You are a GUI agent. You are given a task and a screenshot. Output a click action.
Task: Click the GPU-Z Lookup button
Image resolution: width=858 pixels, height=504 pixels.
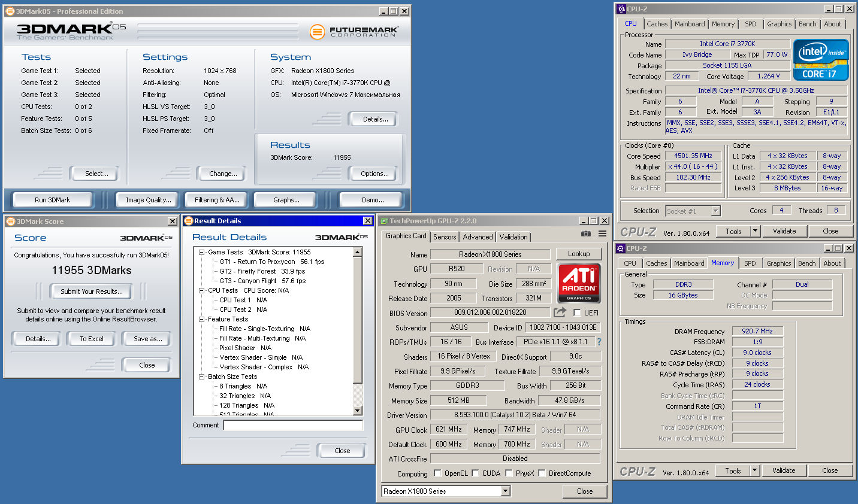pyautogui.click(x=579, y=254)
